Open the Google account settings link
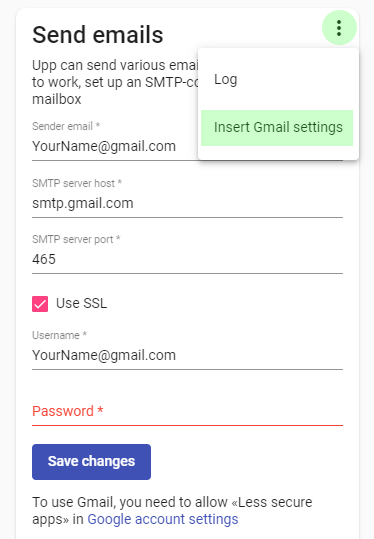The image size is (374, 539). point(163,519)
